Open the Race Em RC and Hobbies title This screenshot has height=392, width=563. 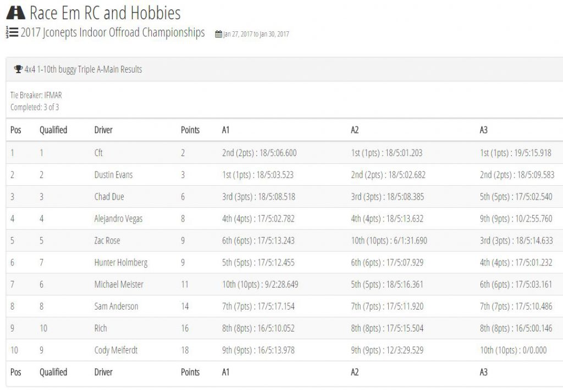coord(105,13)
